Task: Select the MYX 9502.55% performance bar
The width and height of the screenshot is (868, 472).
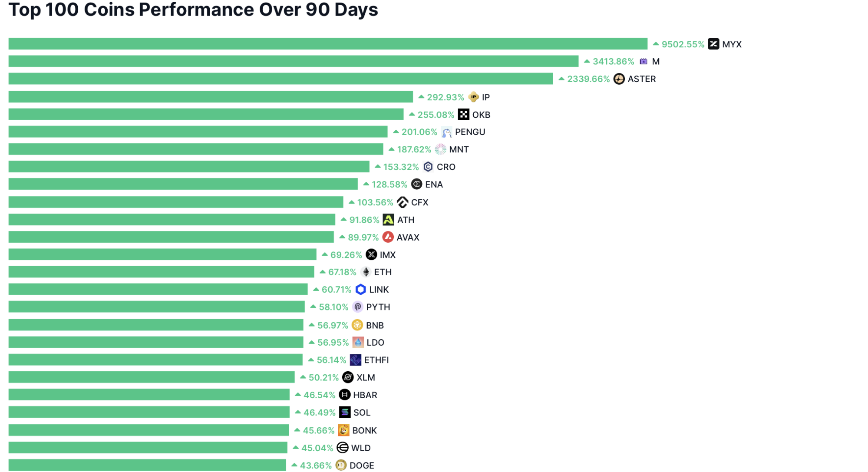Action: coord(328,44)
